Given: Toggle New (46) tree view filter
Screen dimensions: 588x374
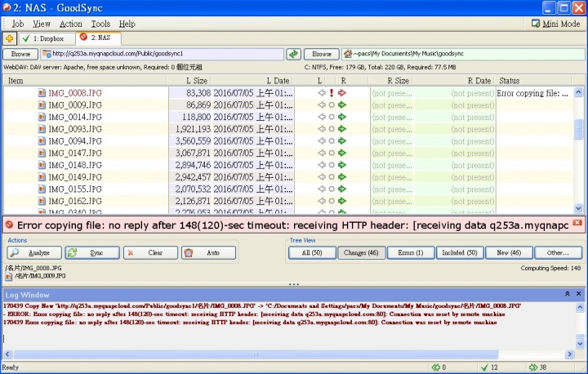Looking at the screenshot, I should click(x=509, y=253).
